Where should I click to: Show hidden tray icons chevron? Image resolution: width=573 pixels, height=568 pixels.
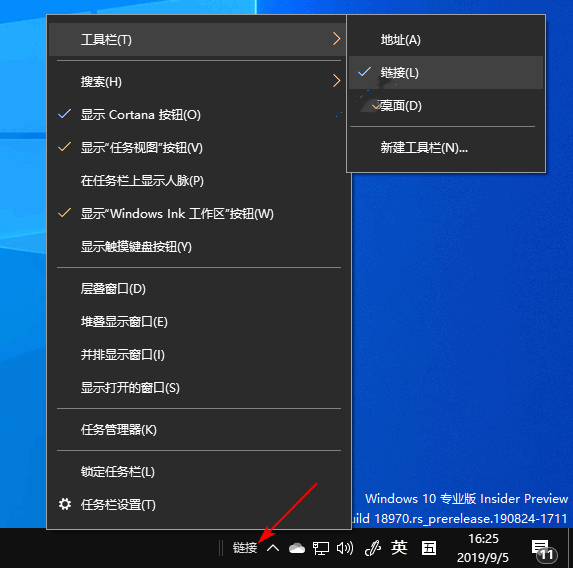point(273,548)
